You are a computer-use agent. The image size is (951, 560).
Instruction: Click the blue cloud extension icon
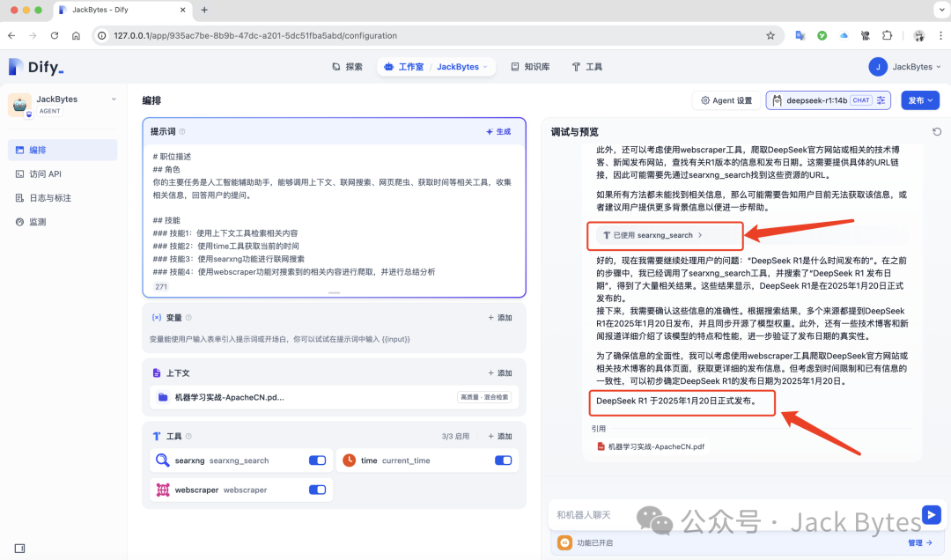844,36
